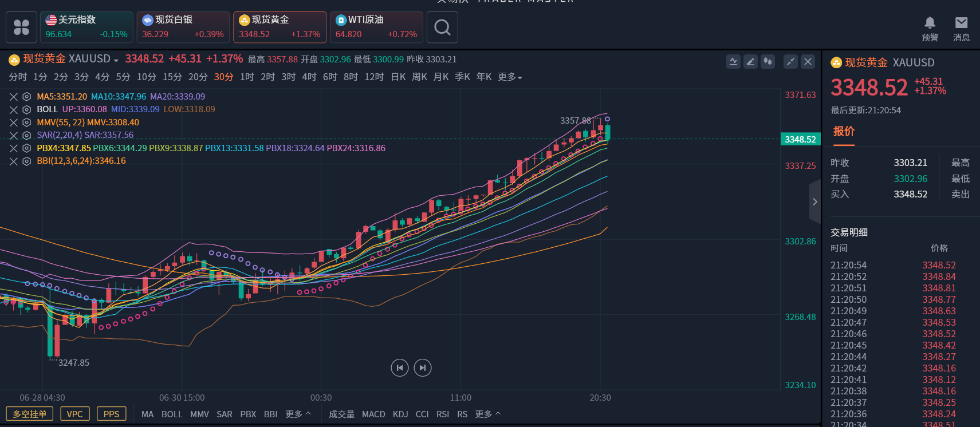Select the WTI原油 ticker card
Viewport: 980px width, 427px height.
[x=377, y=27]
